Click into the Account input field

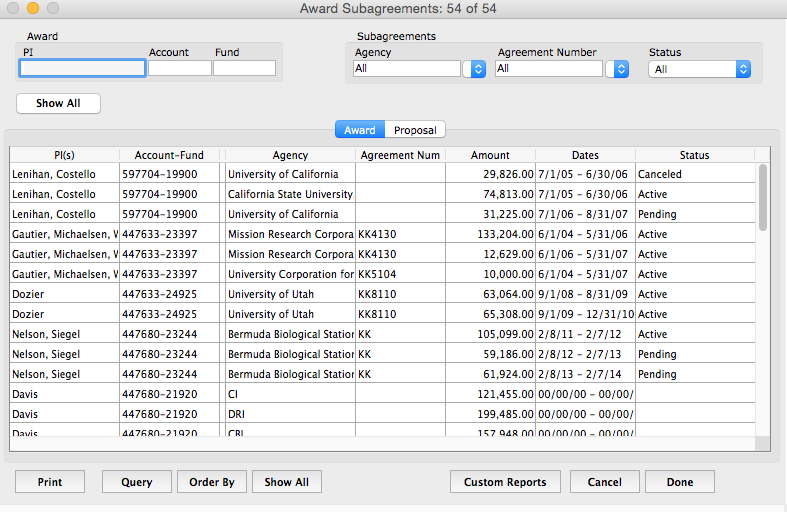click(x=180, y=68)
